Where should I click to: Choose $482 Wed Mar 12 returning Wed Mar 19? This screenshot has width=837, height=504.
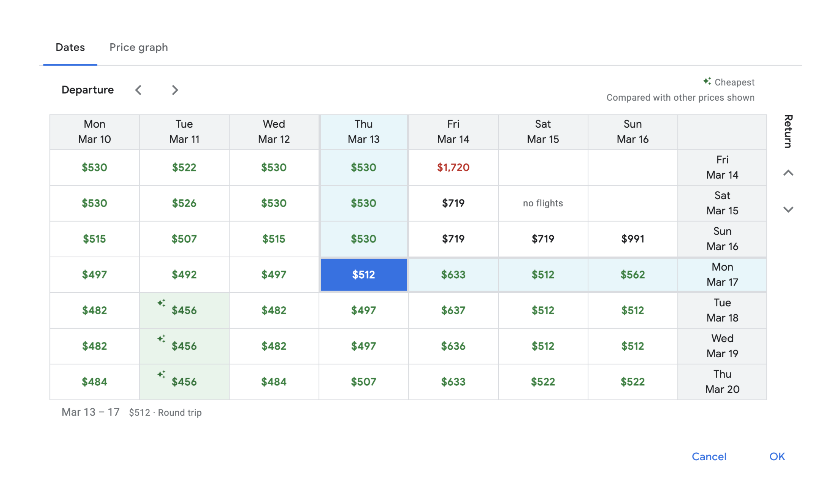point(274,346)
